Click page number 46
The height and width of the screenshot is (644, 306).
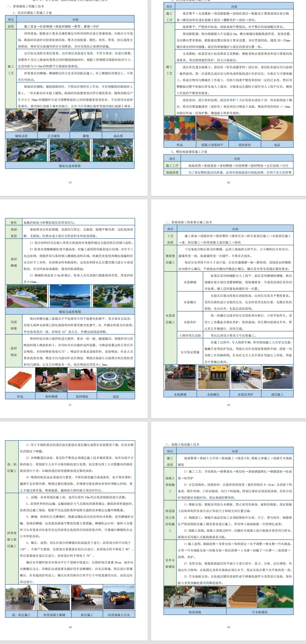pos(229,183)
